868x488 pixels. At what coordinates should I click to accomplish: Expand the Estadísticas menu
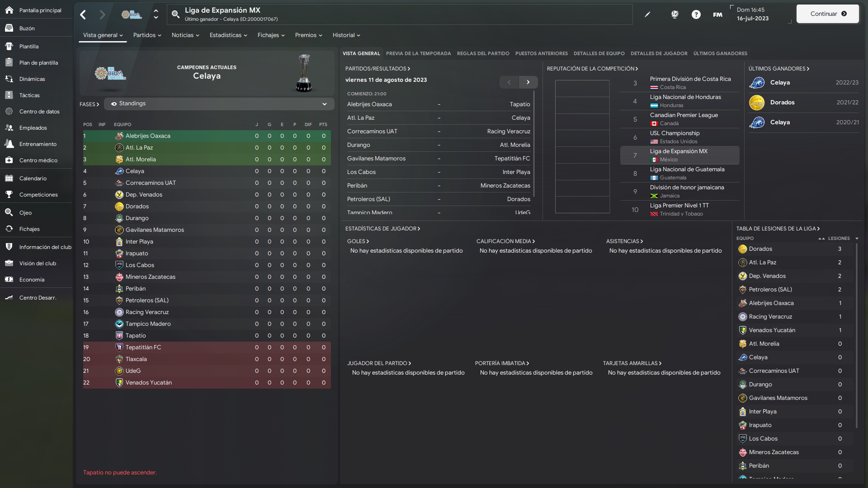click(228, 35)
